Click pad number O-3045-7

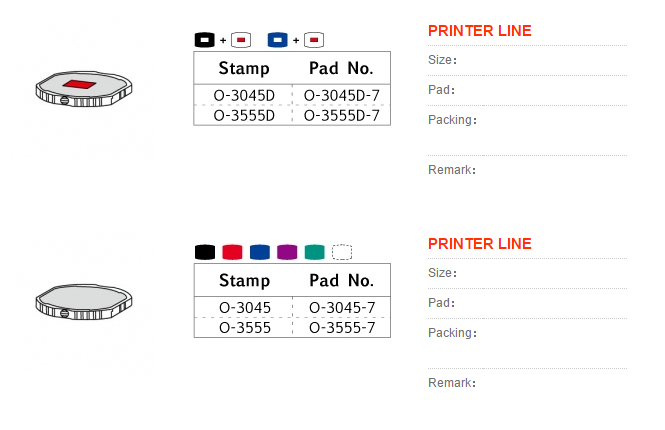[342, 307]
